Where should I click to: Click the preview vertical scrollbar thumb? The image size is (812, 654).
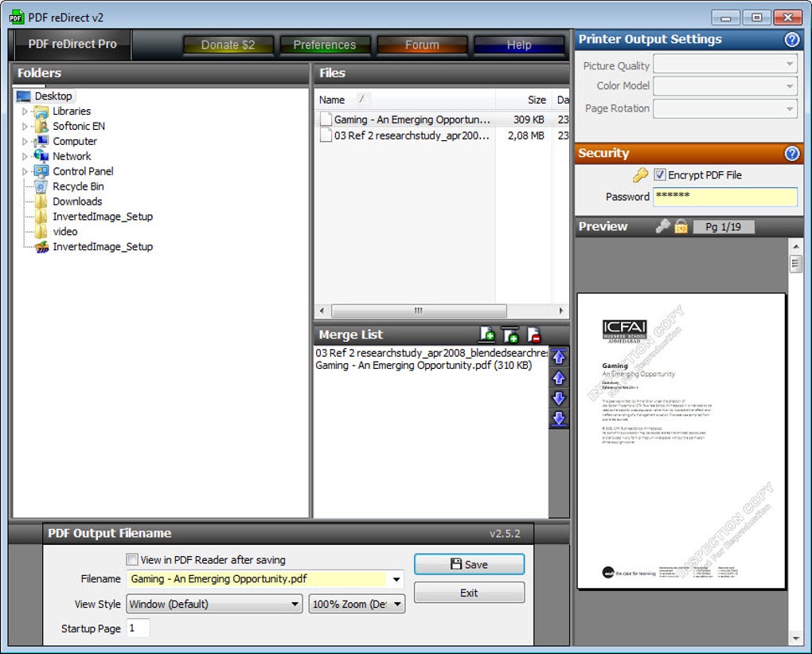coord(795,263)
